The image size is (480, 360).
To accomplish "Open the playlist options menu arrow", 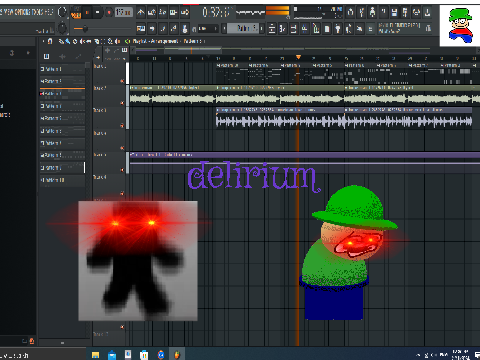I will point(43,41).
